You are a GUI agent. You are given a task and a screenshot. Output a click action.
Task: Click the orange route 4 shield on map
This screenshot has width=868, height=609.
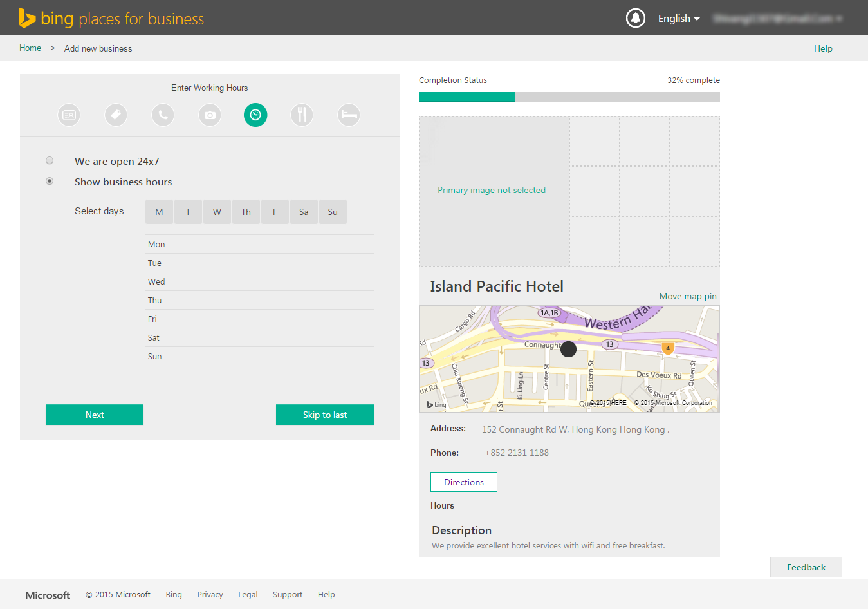point(668,348)
